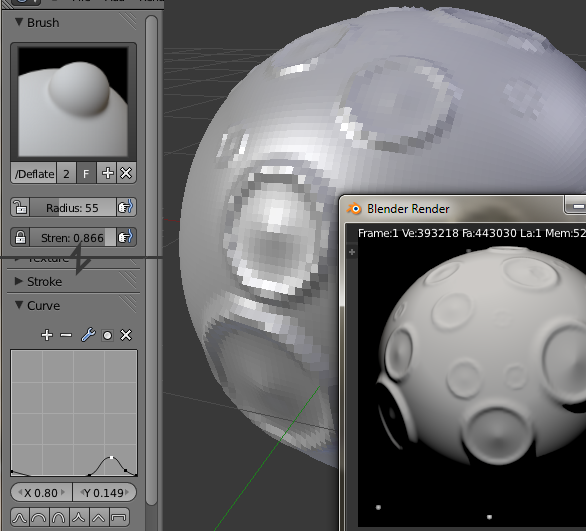Toggle the F fake user button
Viewport: 586px width, 531px height.
86,174
